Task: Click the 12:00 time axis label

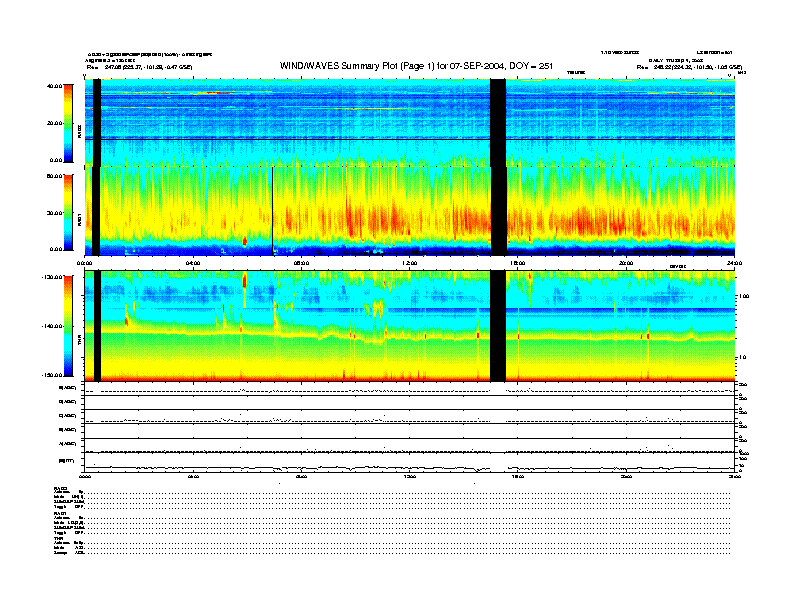Action: 409,263
